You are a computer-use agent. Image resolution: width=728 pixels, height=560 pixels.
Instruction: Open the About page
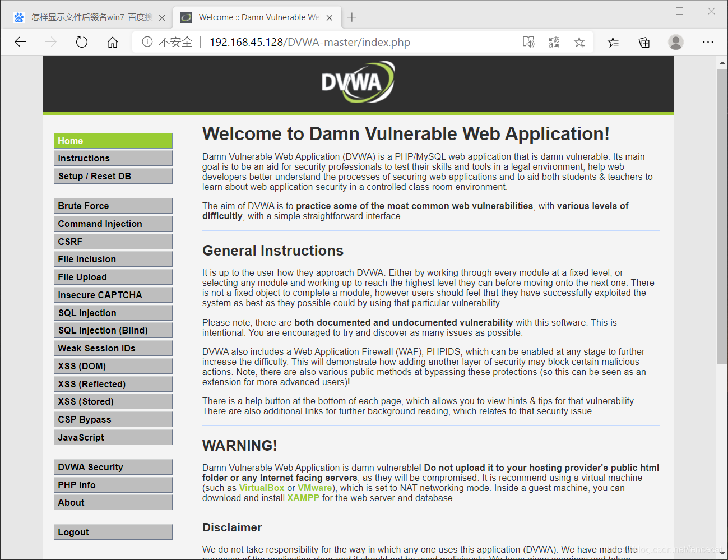click(x=113, y=502)
